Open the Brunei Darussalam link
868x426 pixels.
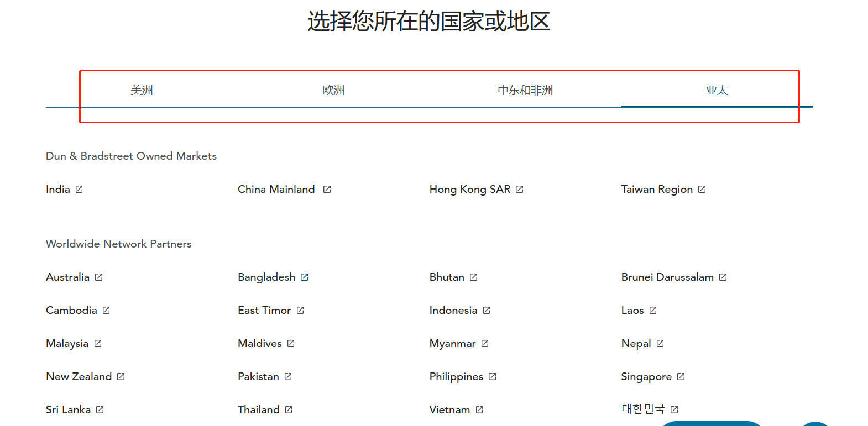click(667, 277)
